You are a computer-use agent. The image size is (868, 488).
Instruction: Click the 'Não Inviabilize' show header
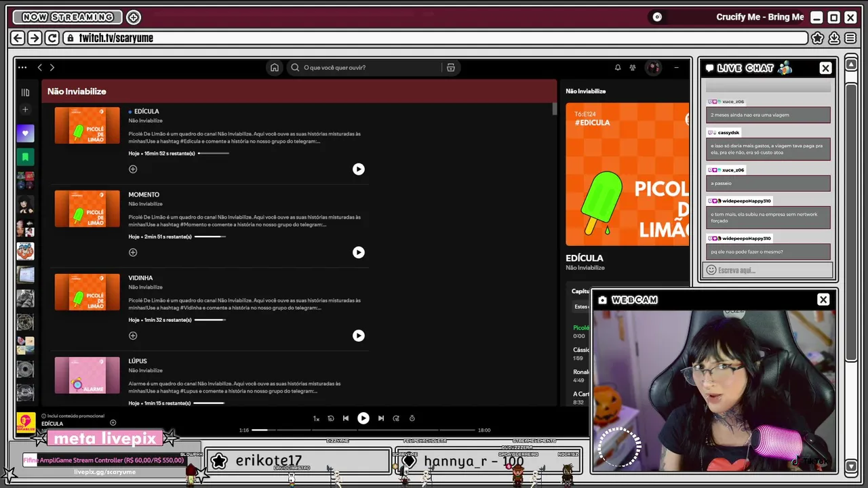77,91
